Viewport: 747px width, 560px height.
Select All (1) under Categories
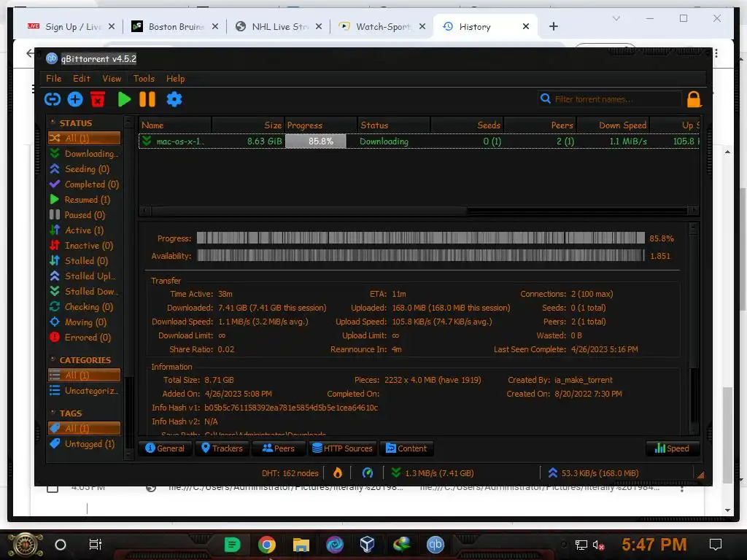click(84, 376)
